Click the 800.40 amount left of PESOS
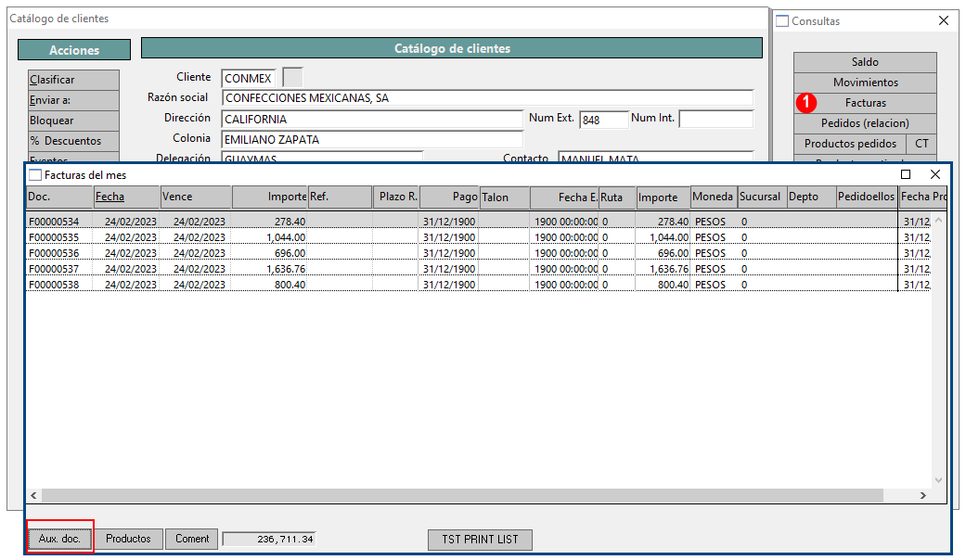 673,285
